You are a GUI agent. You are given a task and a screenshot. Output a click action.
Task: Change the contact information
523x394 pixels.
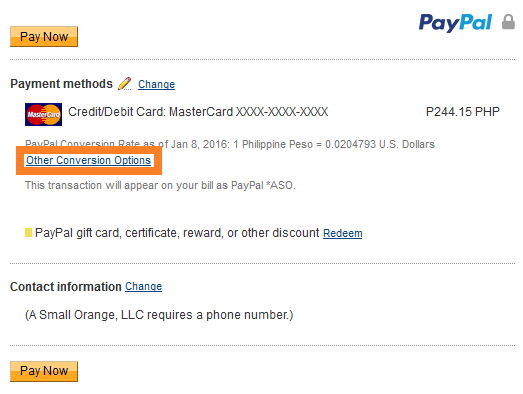tap(143, 286)
